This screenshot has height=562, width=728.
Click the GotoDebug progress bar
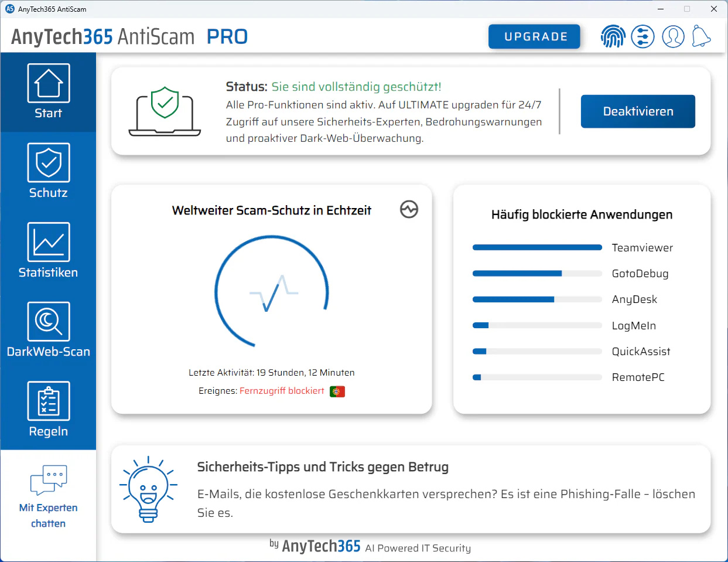click(537, 274)
